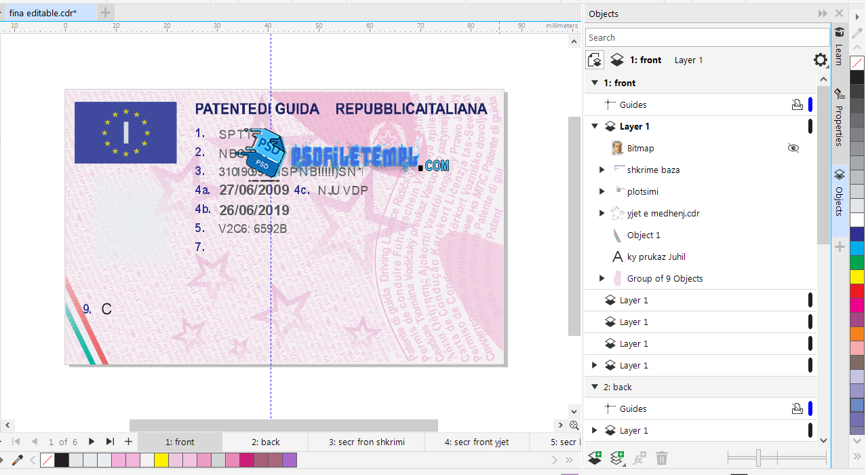Select the 'ky prukaz Juhil' text object
This screenshot has height=475, width=868.
point(701,256)
